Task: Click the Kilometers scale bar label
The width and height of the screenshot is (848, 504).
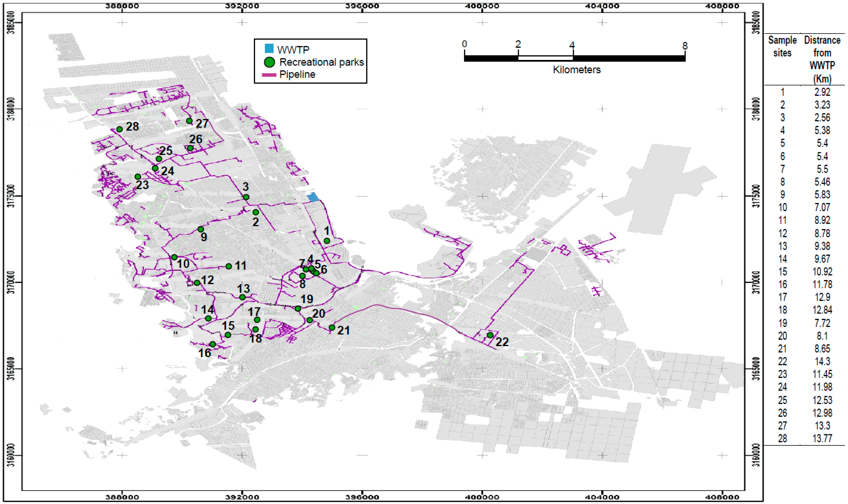Action: click(577, 70)
